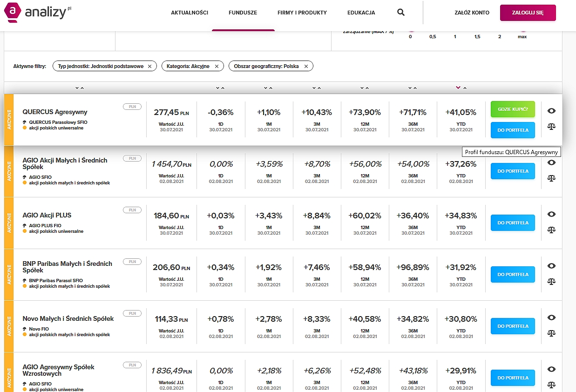The image size is (576, 392).
Task: Sort 1M column ascending with the up arrow
Action: (x=271, y=88)
